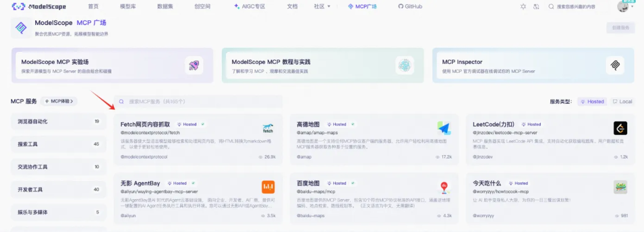Open the MCP Inspector banner card
Viewport: 644px width, 232px height.
pos(533,65)
